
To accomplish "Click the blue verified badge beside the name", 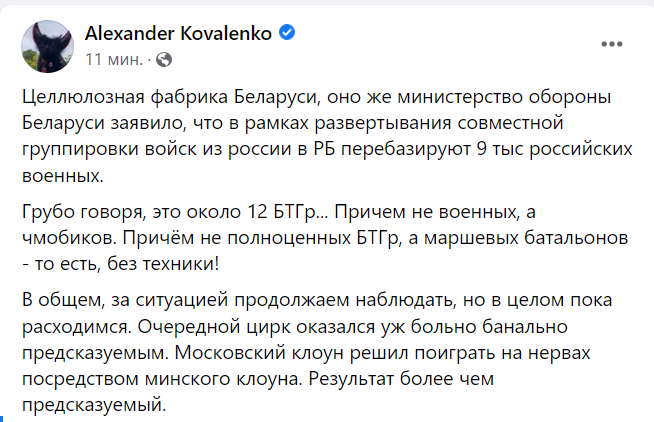I will 287,33.
